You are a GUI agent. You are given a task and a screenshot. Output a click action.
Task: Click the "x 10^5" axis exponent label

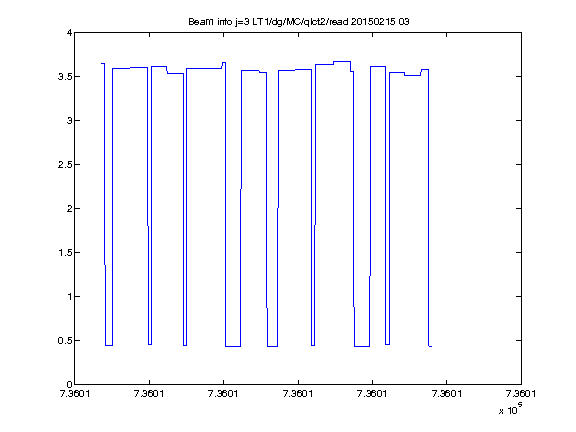(511, 408)
